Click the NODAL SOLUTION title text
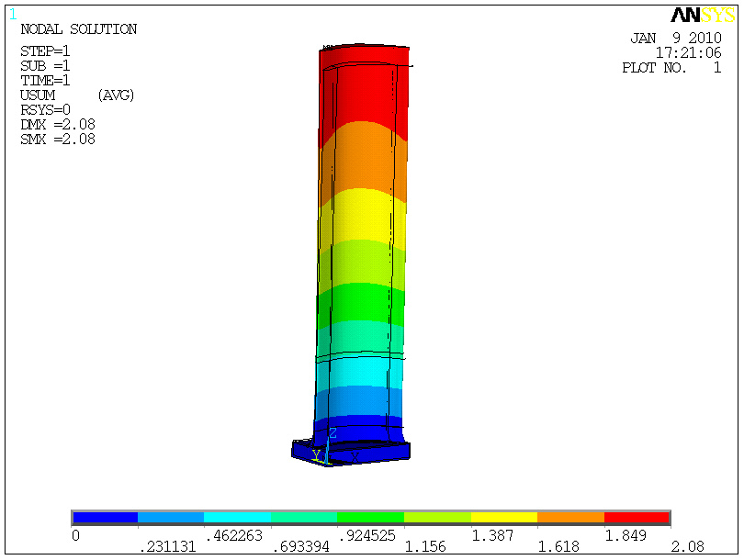 [x=79, y=29]
